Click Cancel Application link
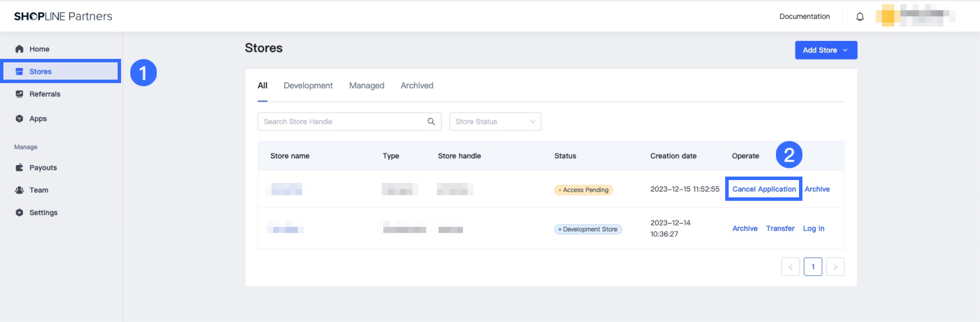The image size is (980, 322). (764, 189)
